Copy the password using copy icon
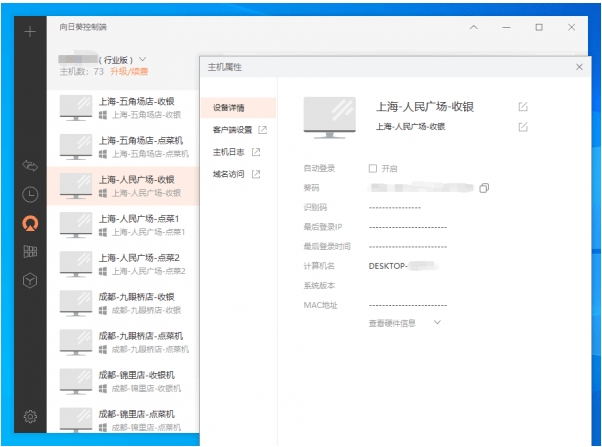Viewport: 602px width, 447px height. coord(484,188)
